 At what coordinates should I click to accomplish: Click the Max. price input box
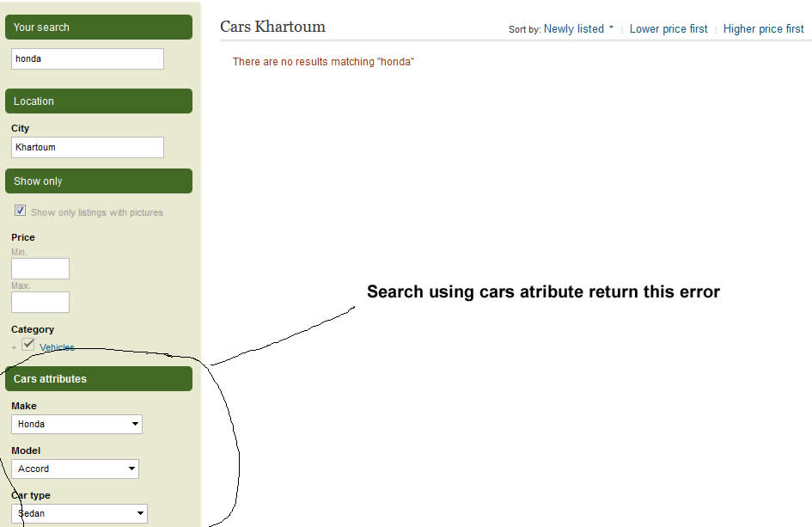pos(40,302)
